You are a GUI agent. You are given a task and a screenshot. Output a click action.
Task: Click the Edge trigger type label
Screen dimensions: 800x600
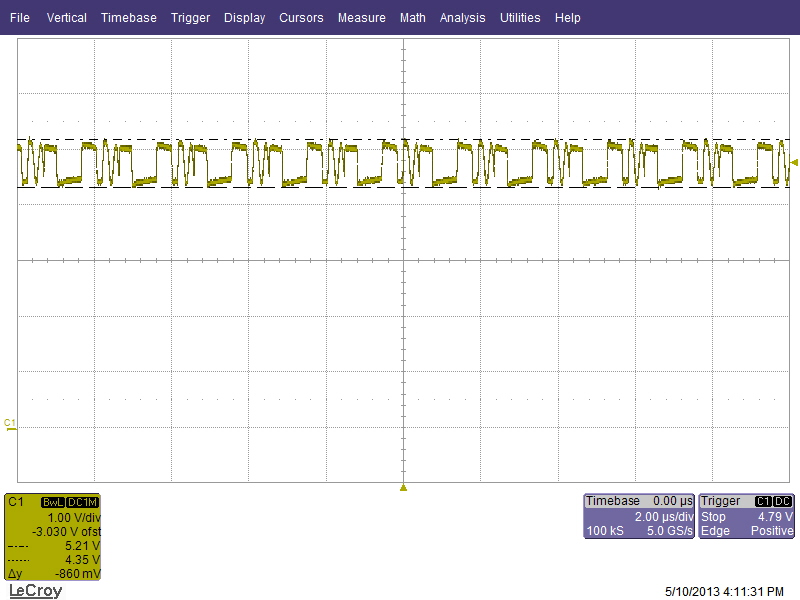[715, 531]
